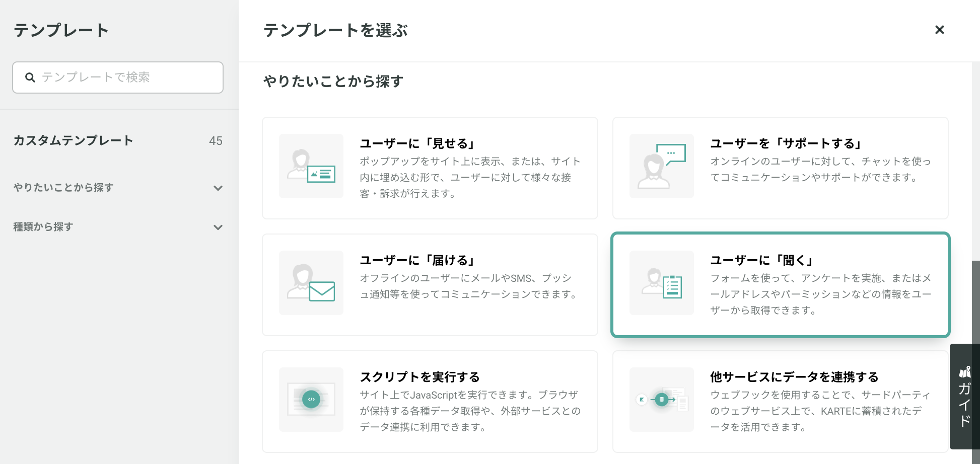
Task: Click the JavaScript code icon for スクリプト
Action: pyautogui.click(x=311, y=400)
